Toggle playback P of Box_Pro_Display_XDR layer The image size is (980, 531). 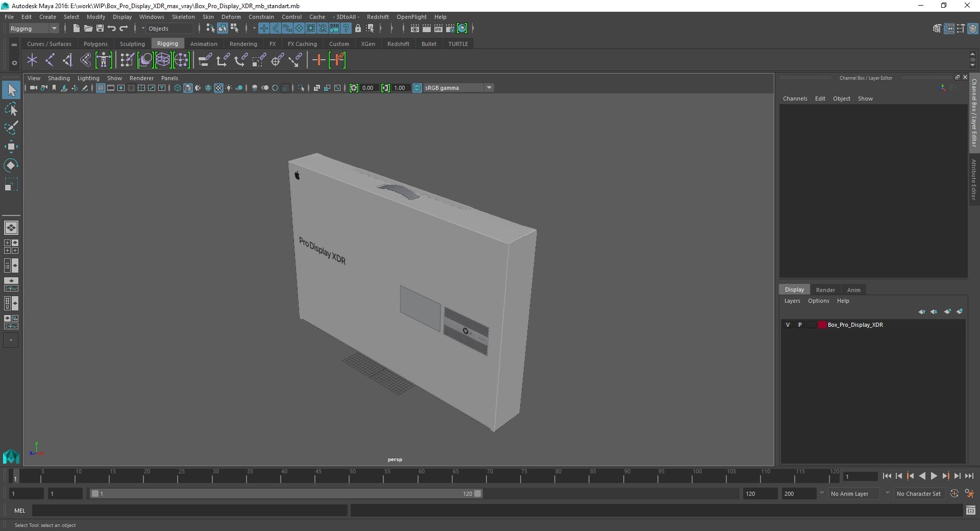coord(800,325)
